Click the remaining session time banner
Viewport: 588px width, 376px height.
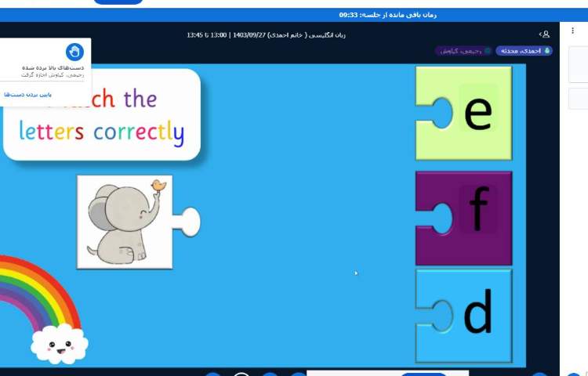click(387, 15)
